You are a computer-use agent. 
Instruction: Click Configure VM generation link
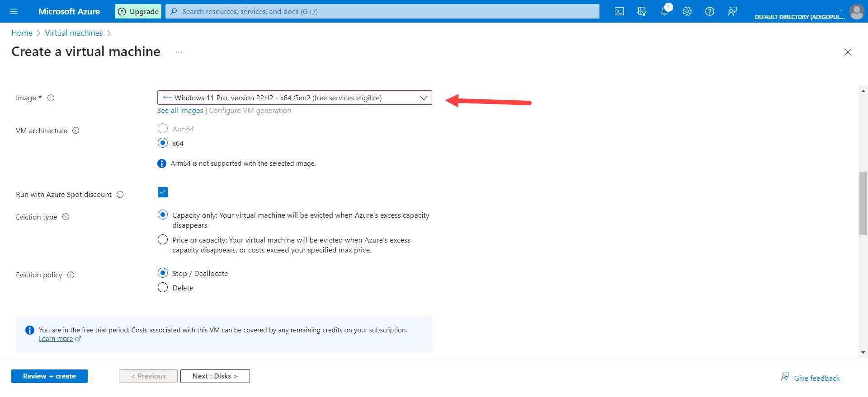click(250, 111)
